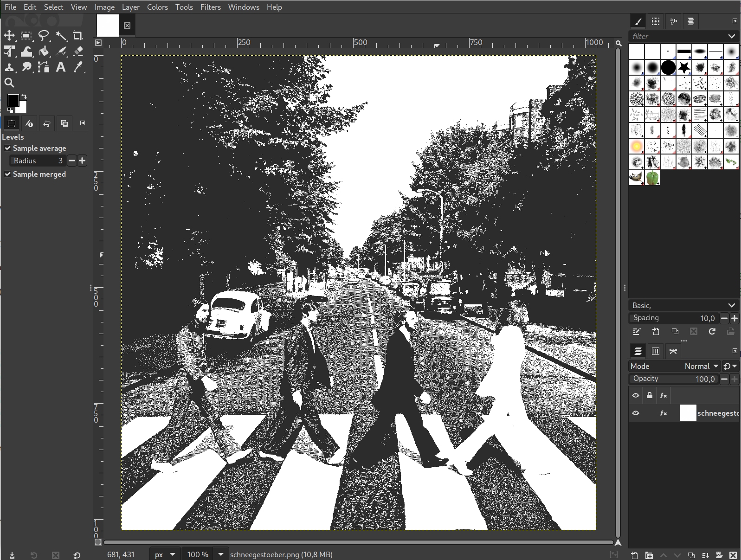Image resolution: width=741 pixels, height=560 pixels.
Task: Refresh the brushes list
Action: [x=712, y=331]
